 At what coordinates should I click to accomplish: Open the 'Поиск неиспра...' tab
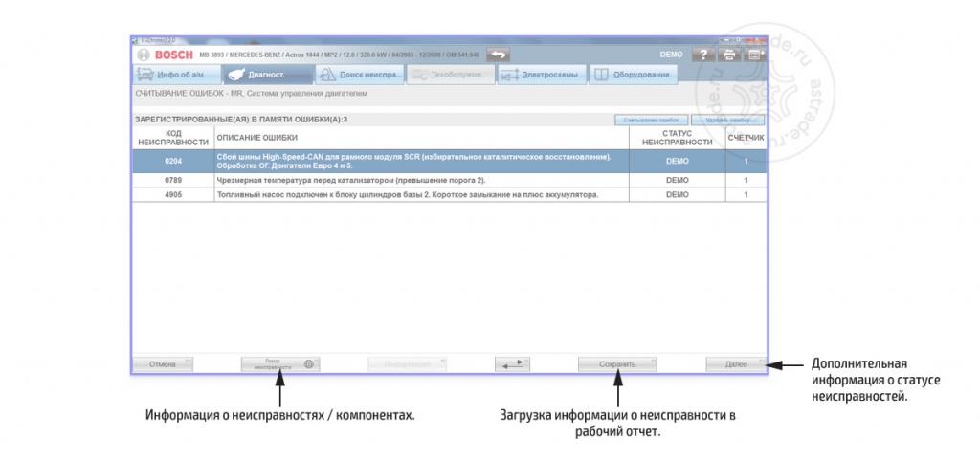click(x=360, y=75)
